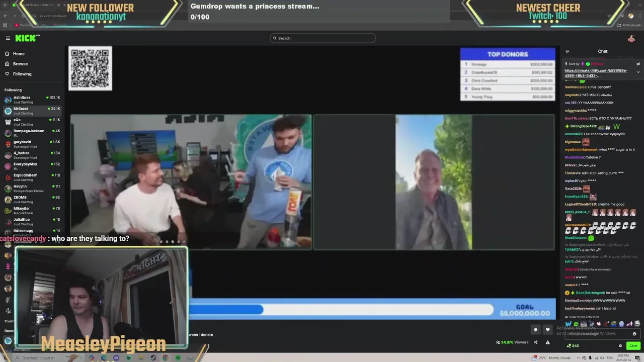Click the 340 channel points icon
This screenshot has height=362, width=644.
[573, 346]
